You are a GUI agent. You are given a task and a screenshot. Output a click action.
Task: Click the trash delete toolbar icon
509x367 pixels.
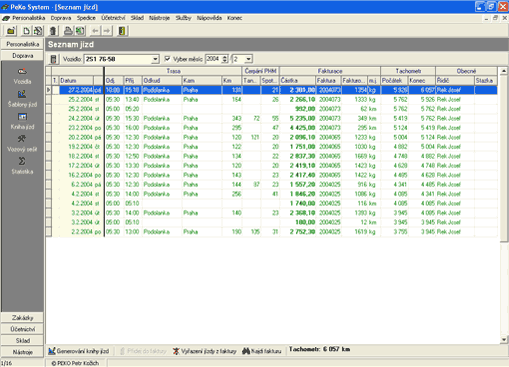[x=53, y=31]
